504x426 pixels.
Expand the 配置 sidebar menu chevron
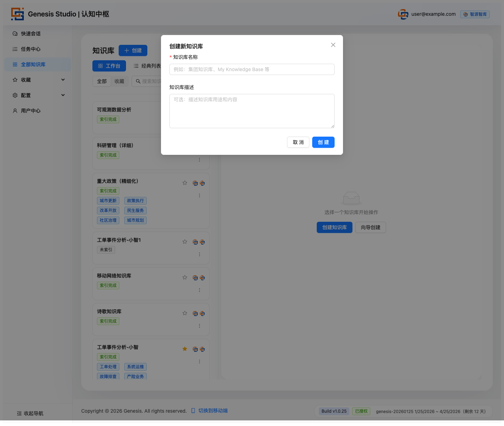(x=63, y=95)
